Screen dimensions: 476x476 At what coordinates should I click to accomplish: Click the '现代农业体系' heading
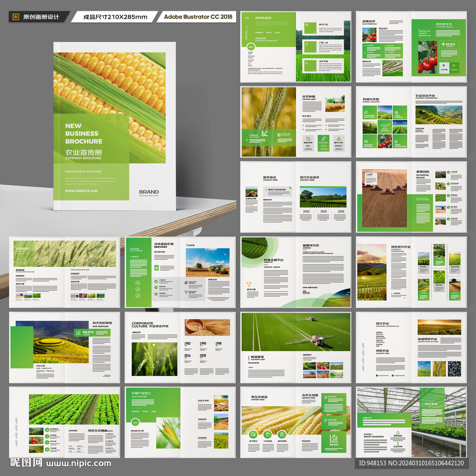click(310, 177)
